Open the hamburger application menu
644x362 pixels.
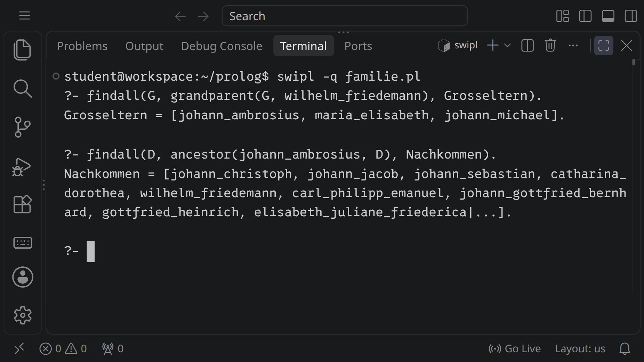[x=24, y=16]
